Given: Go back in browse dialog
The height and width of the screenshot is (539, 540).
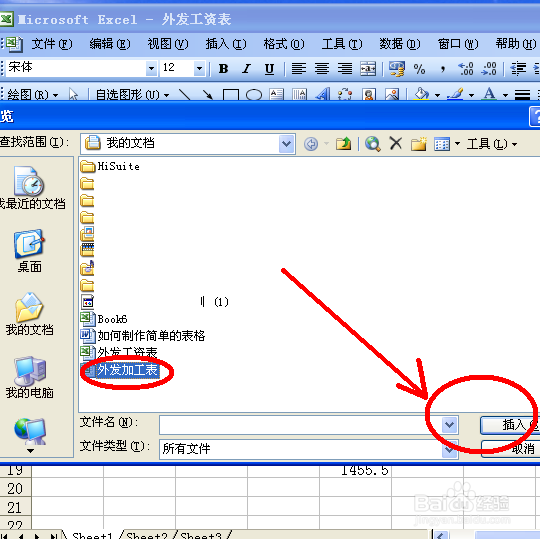Looking at the screenshot, I should coord(311,144).
